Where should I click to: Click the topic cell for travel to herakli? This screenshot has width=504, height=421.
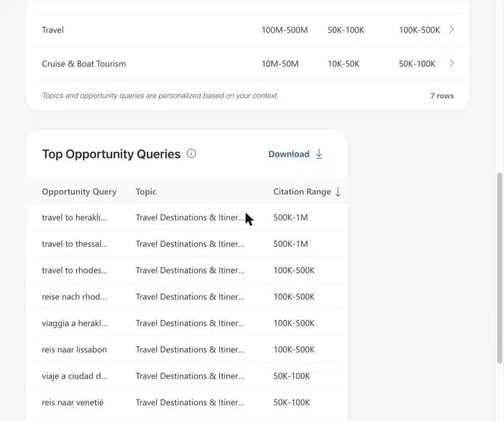click(190, 218)
